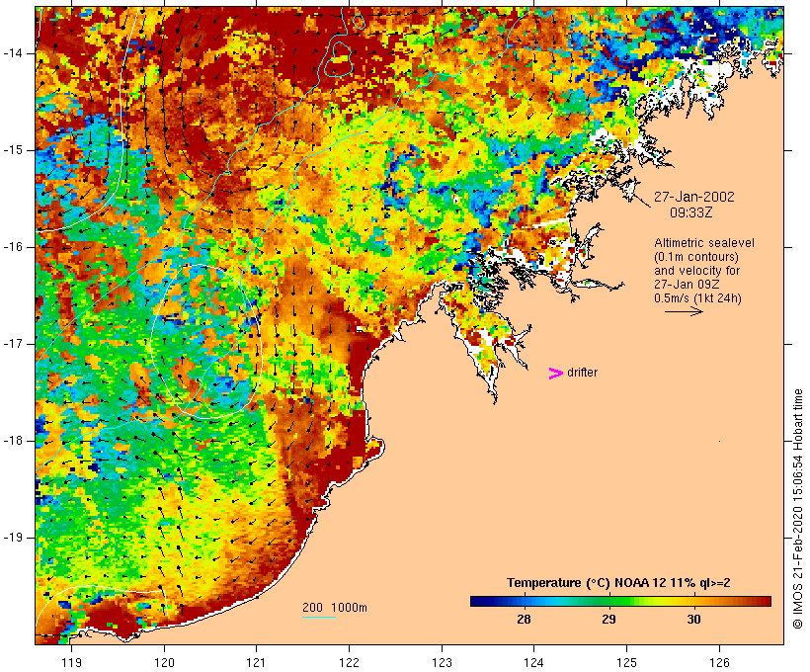Click the '200 1000m' depth contour label
This screenshot has height=672, width=810.
click(x=335, y=608)
